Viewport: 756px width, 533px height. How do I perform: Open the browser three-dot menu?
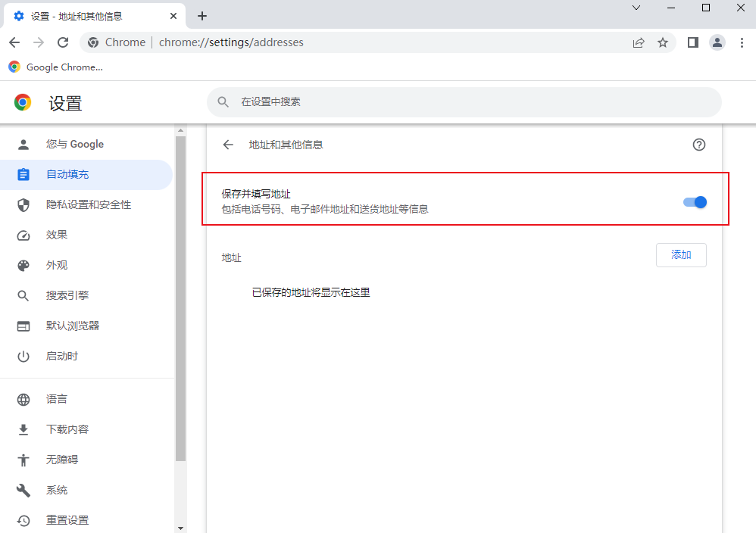point(742,42)
